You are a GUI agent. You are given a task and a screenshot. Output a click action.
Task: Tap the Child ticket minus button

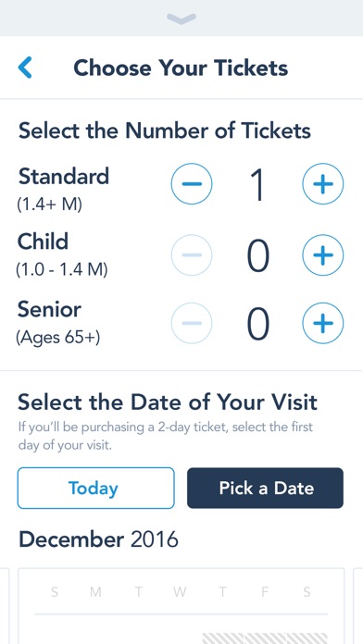192,254
